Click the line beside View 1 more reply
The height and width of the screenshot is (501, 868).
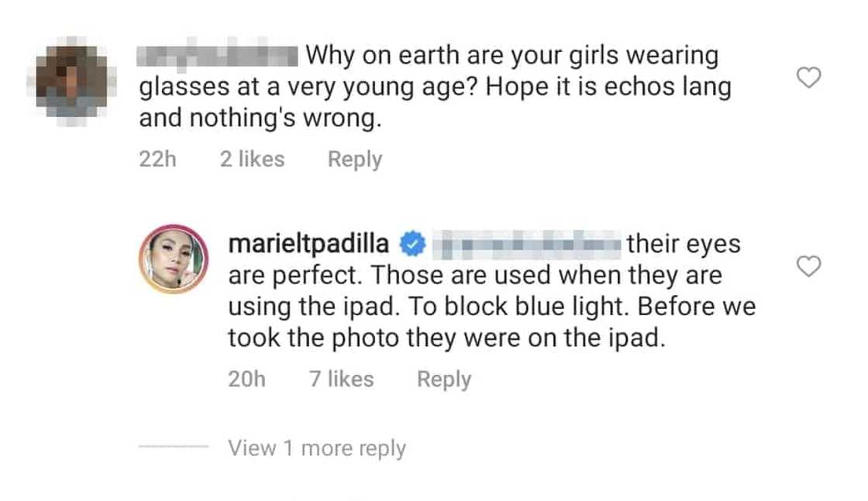(173, 448)
